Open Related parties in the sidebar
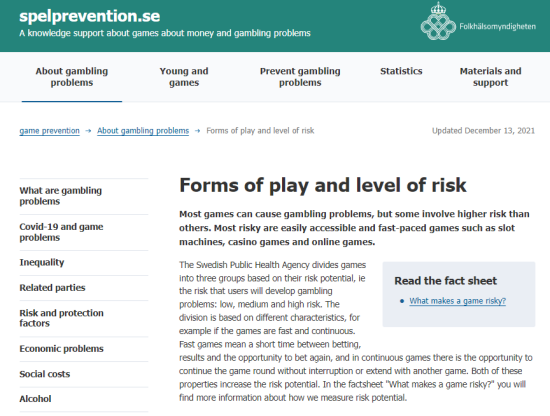The image size is (550, 416). (83, 288)
